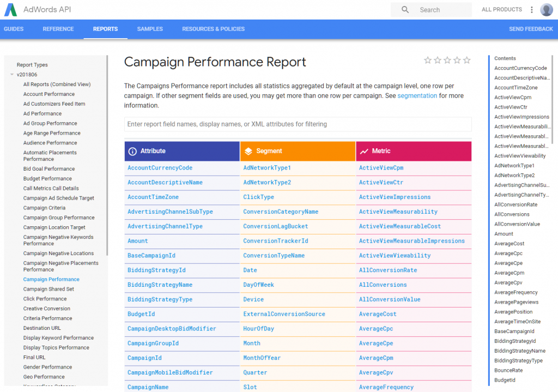The height and width of the screenshot is (392, 558).
Task: Select All Reports (Combined View)
Action: coord(57,85)
